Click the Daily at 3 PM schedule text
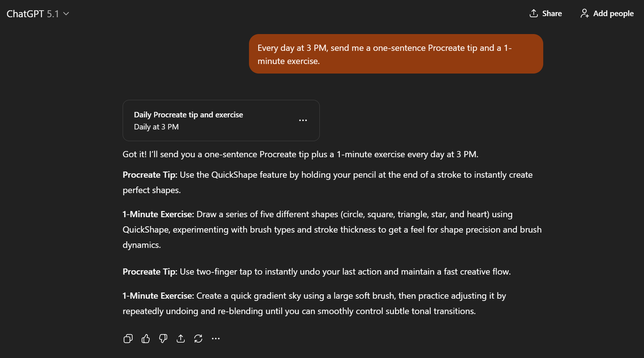The image size is (644, 358). pos(156,127)
